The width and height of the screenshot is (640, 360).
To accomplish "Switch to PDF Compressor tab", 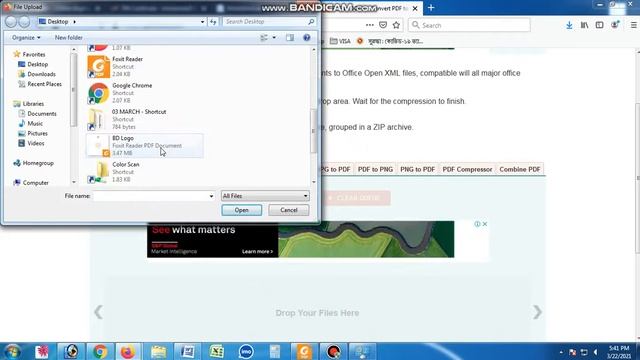I will (x=467, y=169).
